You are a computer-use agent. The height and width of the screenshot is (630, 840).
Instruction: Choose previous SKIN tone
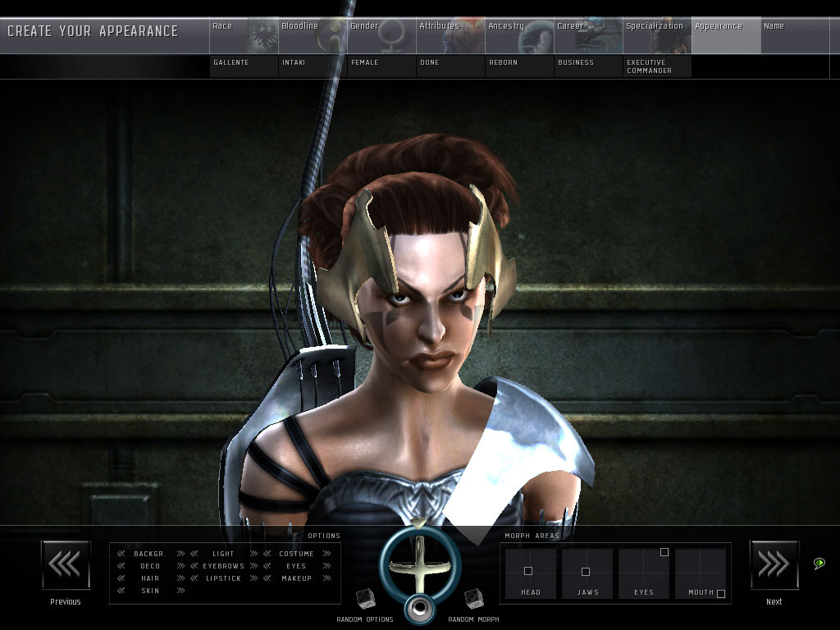[121, 591]
